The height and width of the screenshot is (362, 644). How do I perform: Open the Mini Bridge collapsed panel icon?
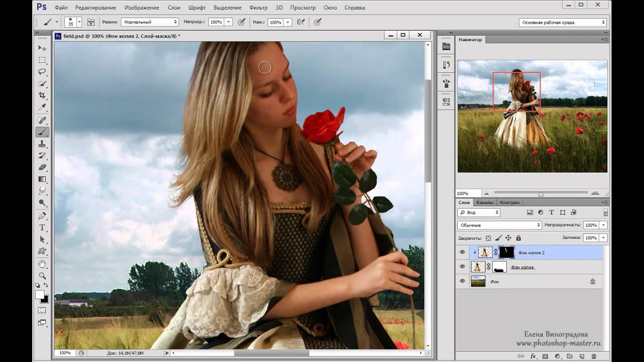[x=446, y=47]
